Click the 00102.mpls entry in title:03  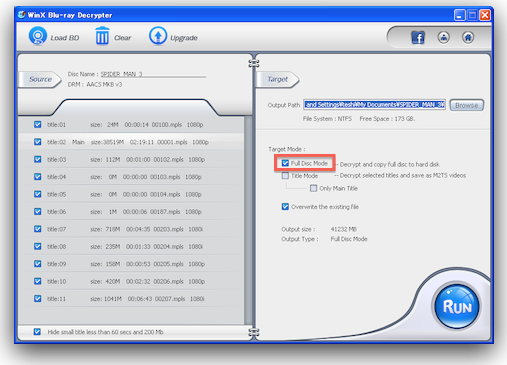coord(168,160)
